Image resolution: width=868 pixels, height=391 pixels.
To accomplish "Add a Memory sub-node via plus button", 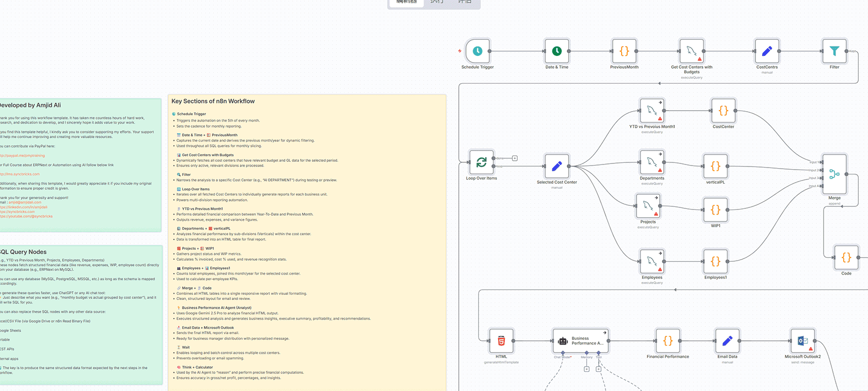I will (x=586, y=369).
